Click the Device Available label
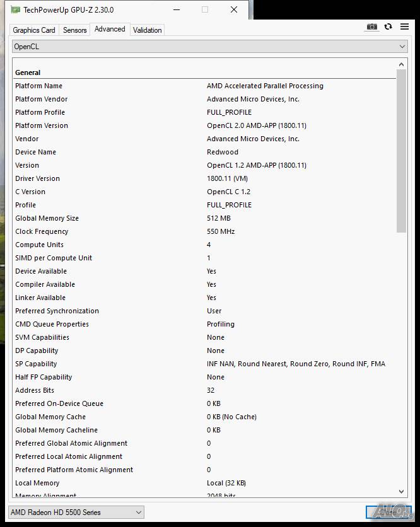420x527 pixels. click(41, 271)
